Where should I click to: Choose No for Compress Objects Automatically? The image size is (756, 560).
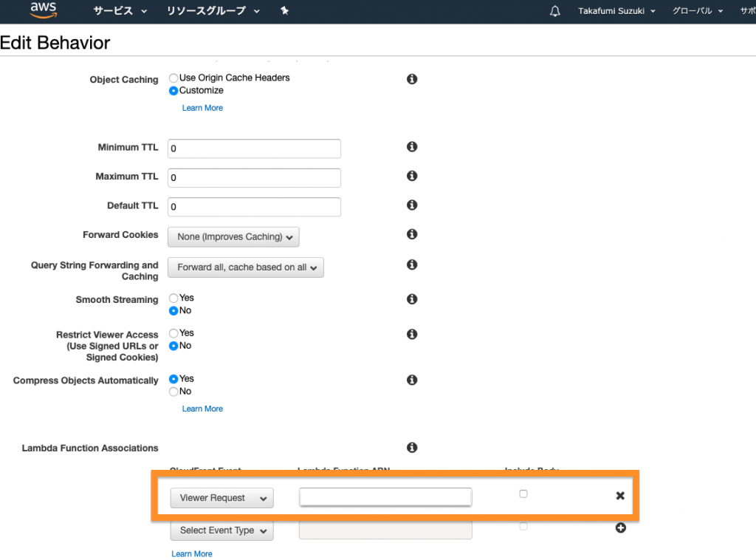pos(173,392)
